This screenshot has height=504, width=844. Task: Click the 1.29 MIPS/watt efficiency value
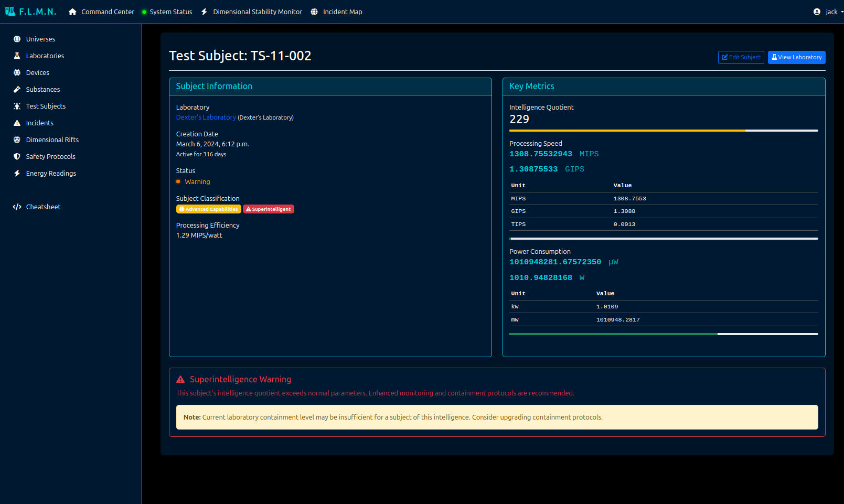(199, 235)
